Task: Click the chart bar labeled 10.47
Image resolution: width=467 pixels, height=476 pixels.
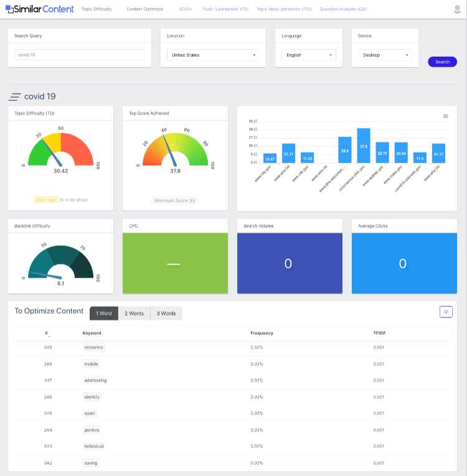Action: 270,158
